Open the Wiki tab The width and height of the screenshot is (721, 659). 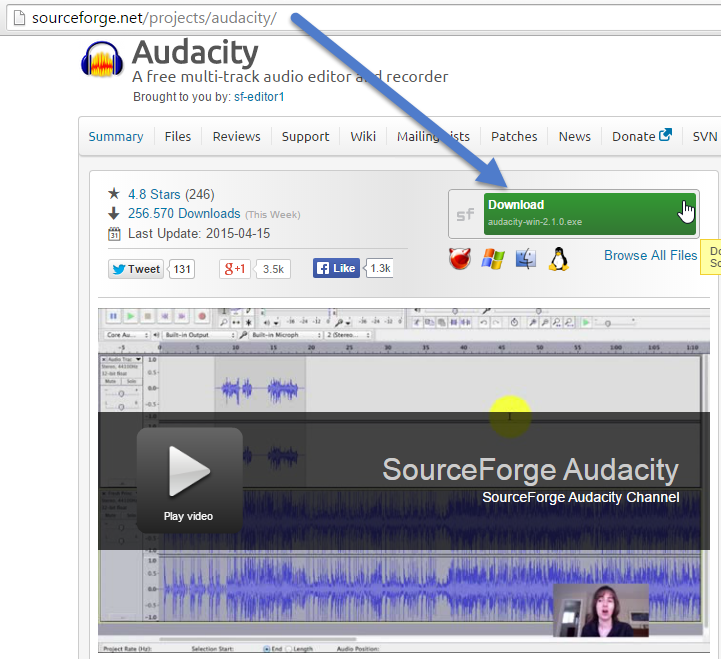click(363, 136)
